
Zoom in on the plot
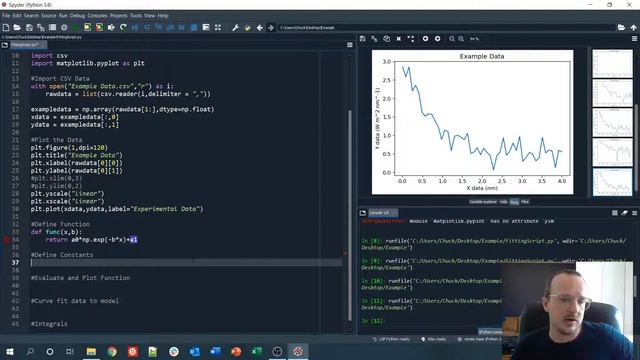(x=461, y=38)
